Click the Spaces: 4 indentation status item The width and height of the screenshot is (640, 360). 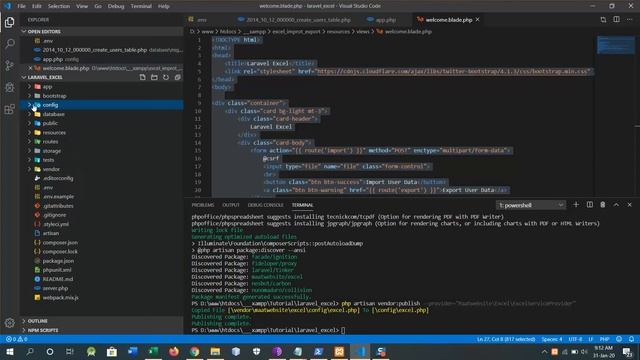coord(552,339)
